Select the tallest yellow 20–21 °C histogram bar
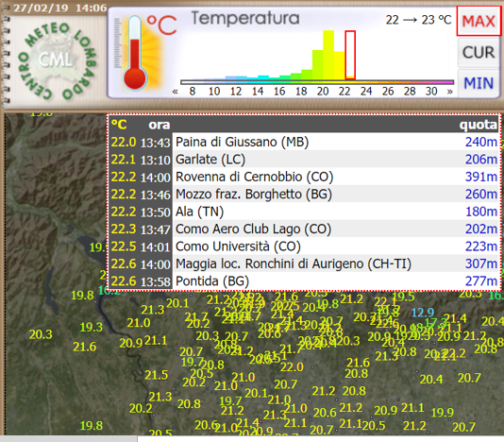 (x=328, y=55)
